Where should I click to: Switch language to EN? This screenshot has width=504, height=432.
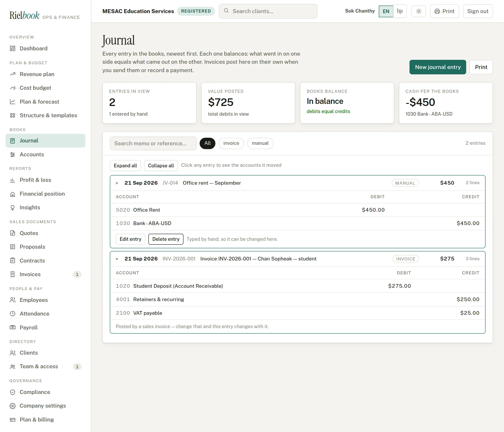[386, 11]
